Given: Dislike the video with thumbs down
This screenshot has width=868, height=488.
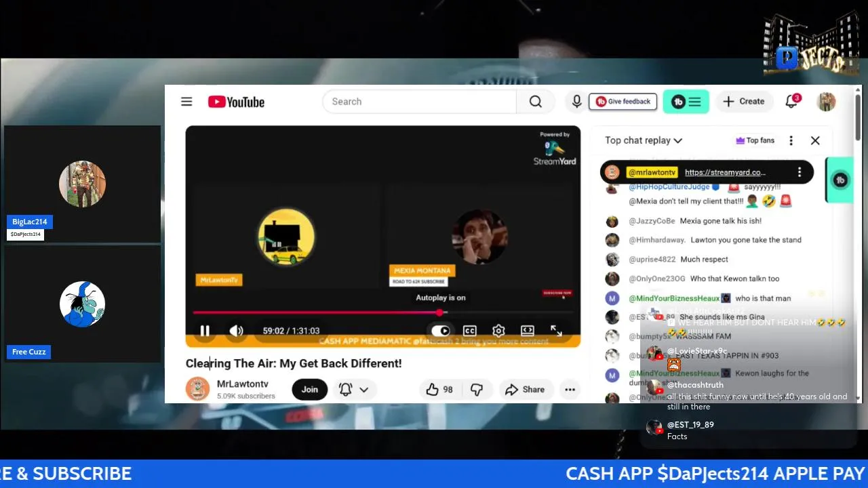Looking at the screenshot, I should click(477, 390).
